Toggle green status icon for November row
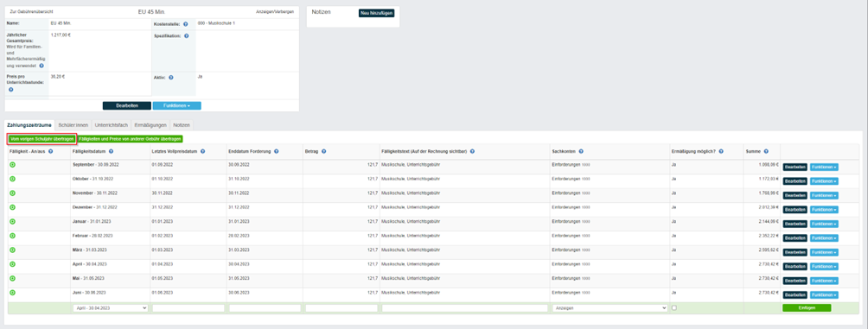This screenshot has width=868, height=329. 12,193
